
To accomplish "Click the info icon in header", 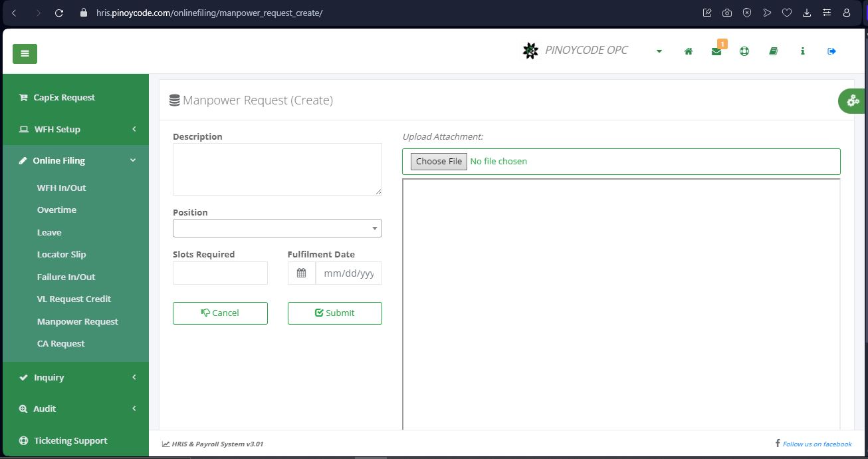I will 803,51.
